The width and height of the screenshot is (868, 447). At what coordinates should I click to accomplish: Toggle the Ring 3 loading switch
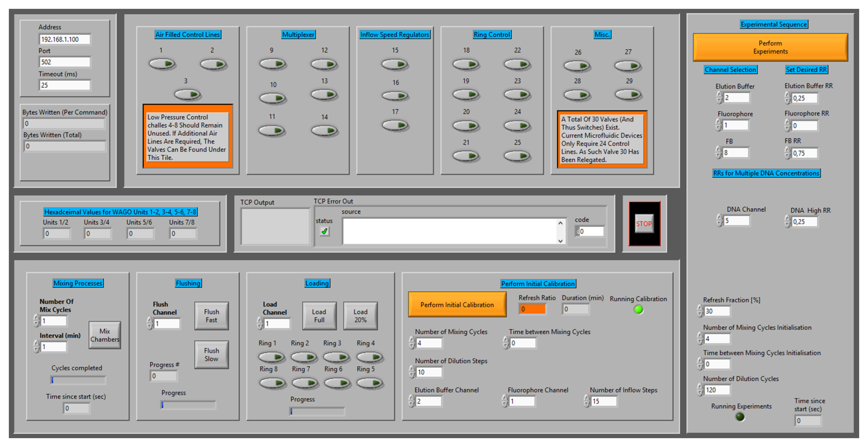(336, 357)
